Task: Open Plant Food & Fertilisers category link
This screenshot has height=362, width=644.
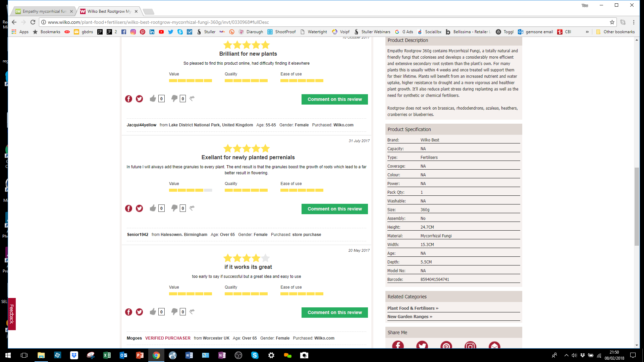Action: (x=413, y=308)
